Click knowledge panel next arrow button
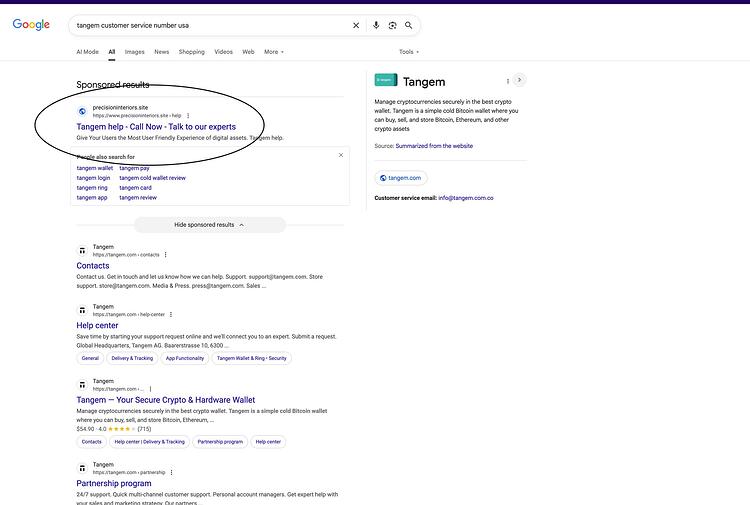Image resolution: width=750 pixels, height=505 pixels. [519, 80]
